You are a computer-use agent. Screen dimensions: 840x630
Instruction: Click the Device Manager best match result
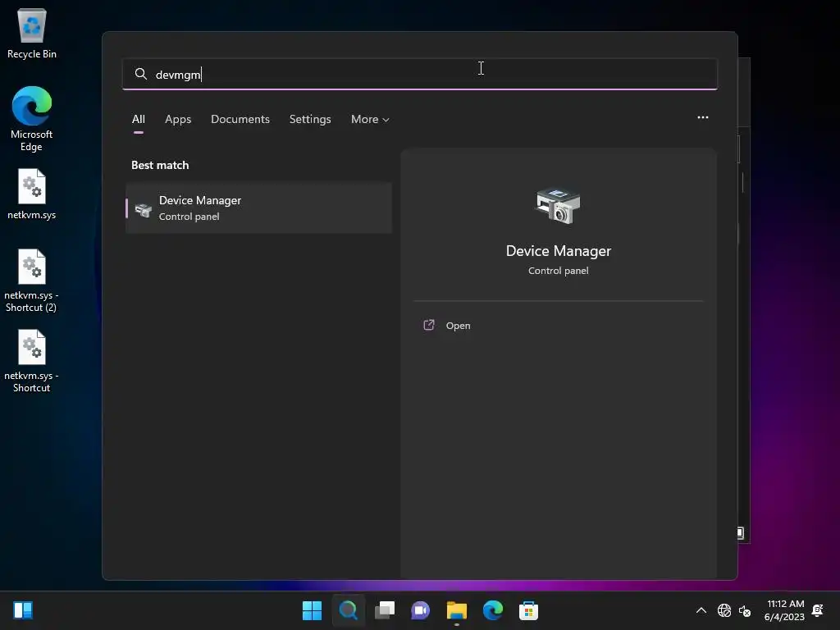258,208
